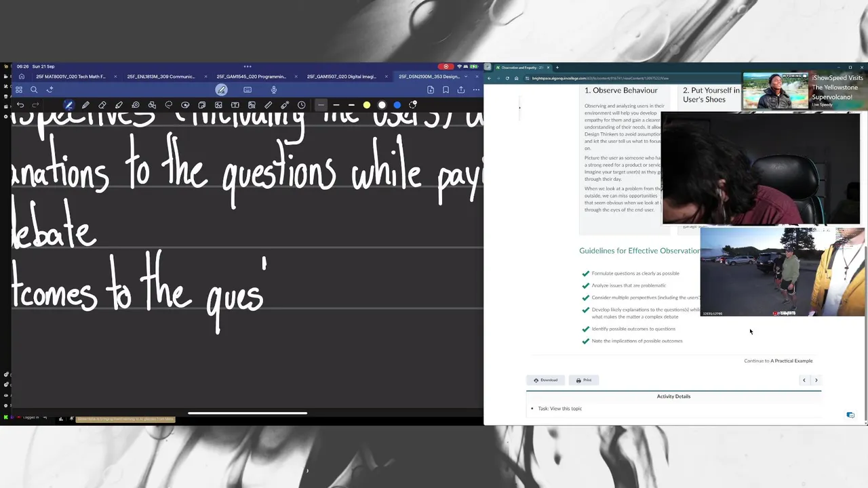Image resolution: width=868 pixels, height=488 pixels.
Task: Go to next topic with right chevron
Action: tap(816, 380)
